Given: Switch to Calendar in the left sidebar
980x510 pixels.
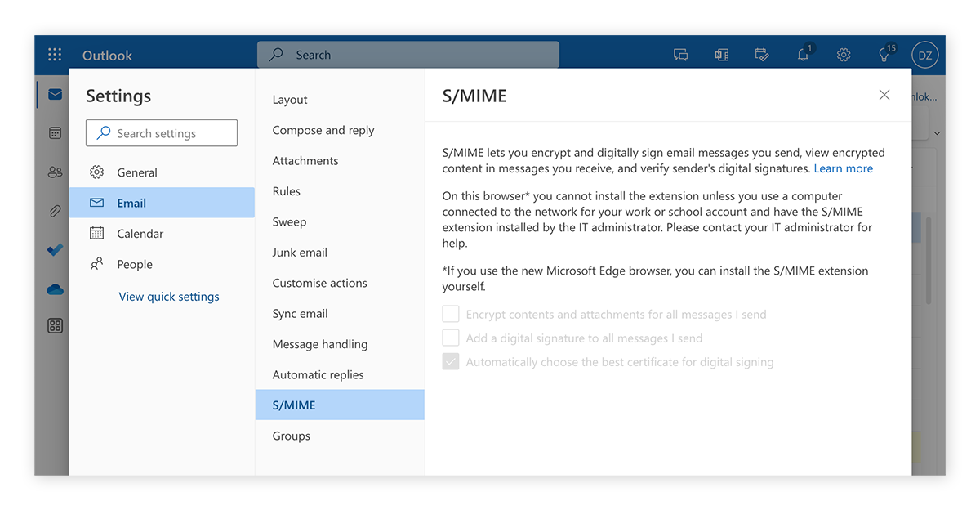Looking at the screenshot, I should coord(54,133).
